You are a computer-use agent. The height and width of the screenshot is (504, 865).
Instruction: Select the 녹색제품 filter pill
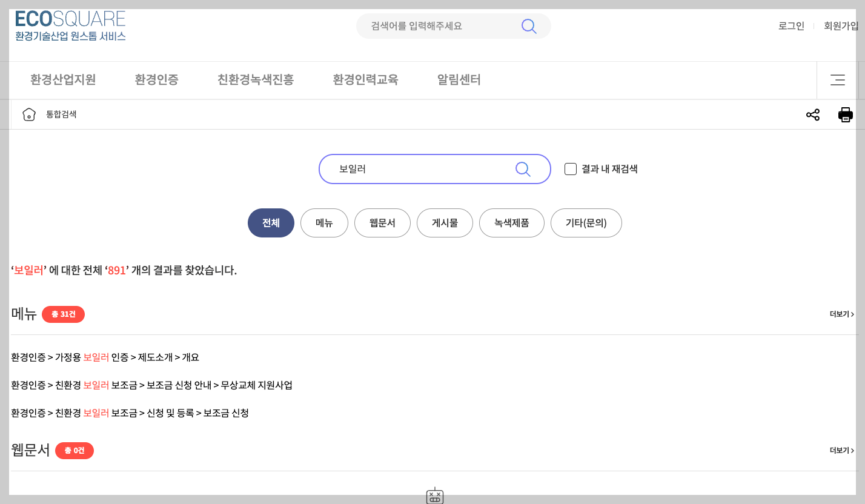511,223
